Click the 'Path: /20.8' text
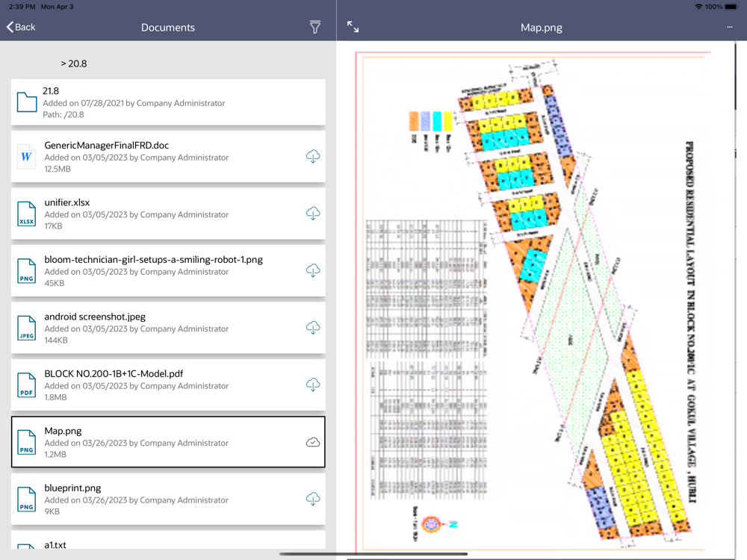The height and width of the screenshot is (560, 747). (63, 115)
